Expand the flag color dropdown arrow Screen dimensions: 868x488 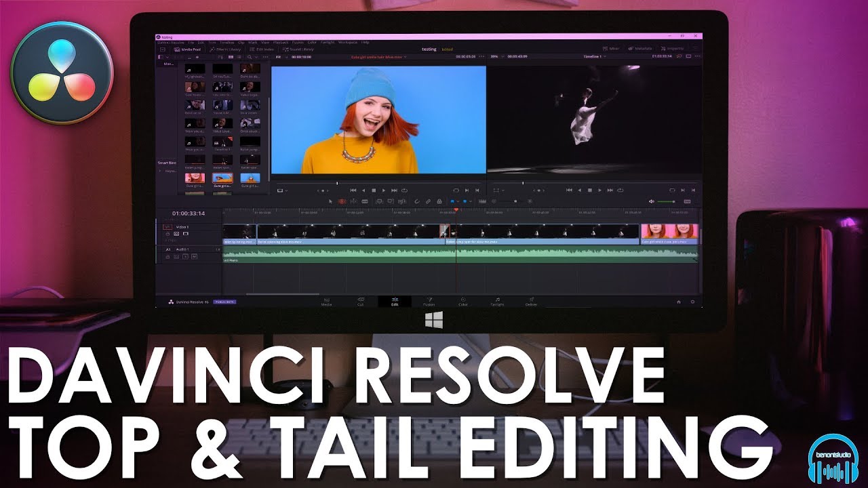point(458,201)
